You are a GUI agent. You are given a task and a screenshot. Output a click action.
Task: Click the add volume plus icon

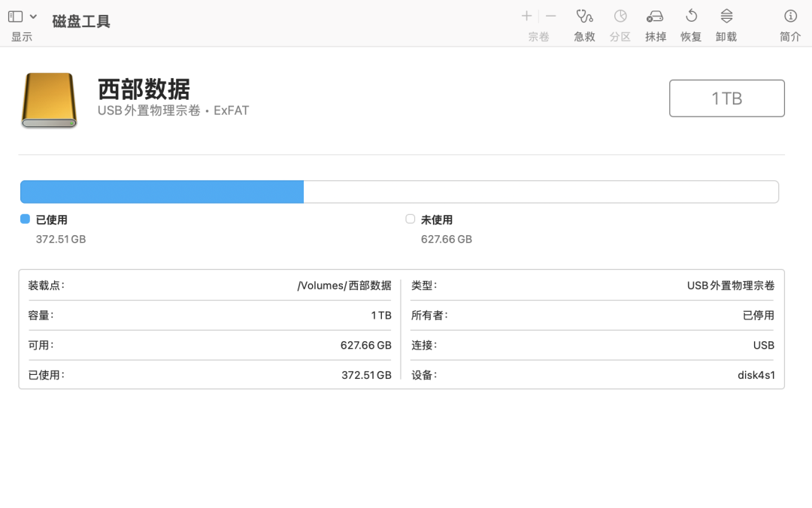tap(526, 16)
